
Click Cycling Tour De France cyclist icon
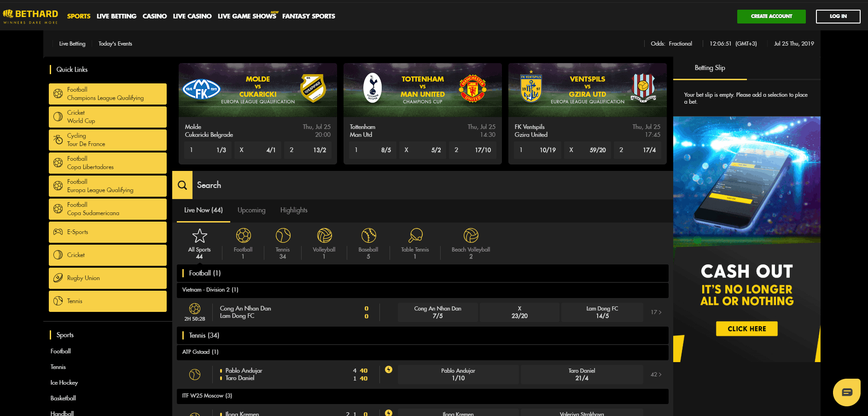58,140
